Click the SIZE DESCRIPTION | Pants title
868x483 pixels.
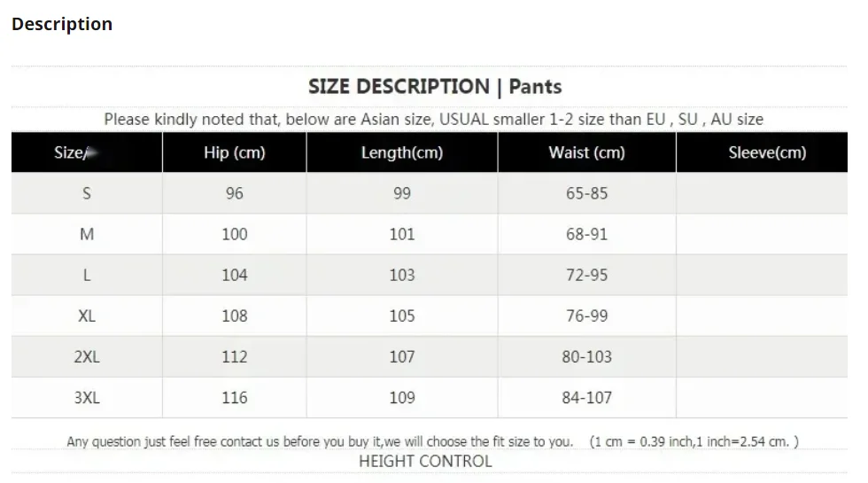pyautogui.click(x=434, y=87)
